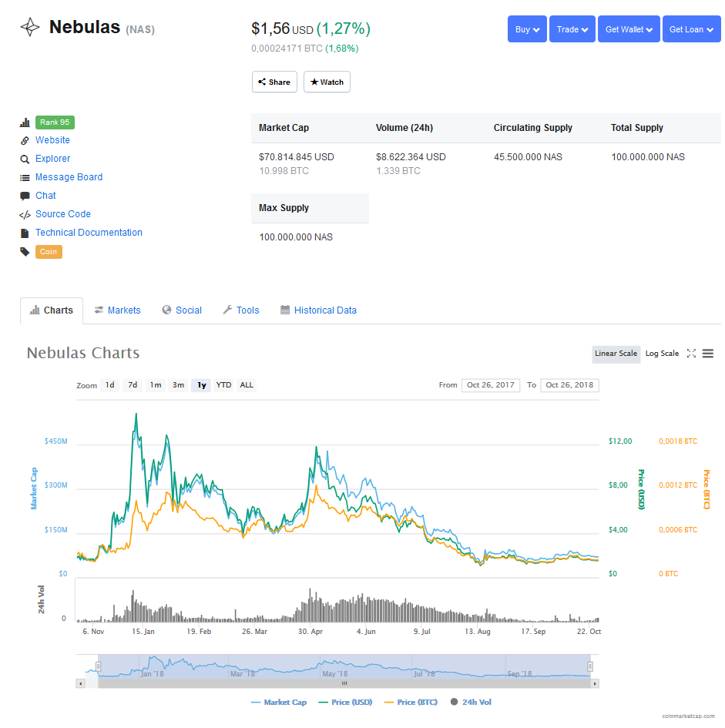The width and height of the screenshot is (725, 728).
Task: Click the Rank 95 badge
Action: click(55, 122)
